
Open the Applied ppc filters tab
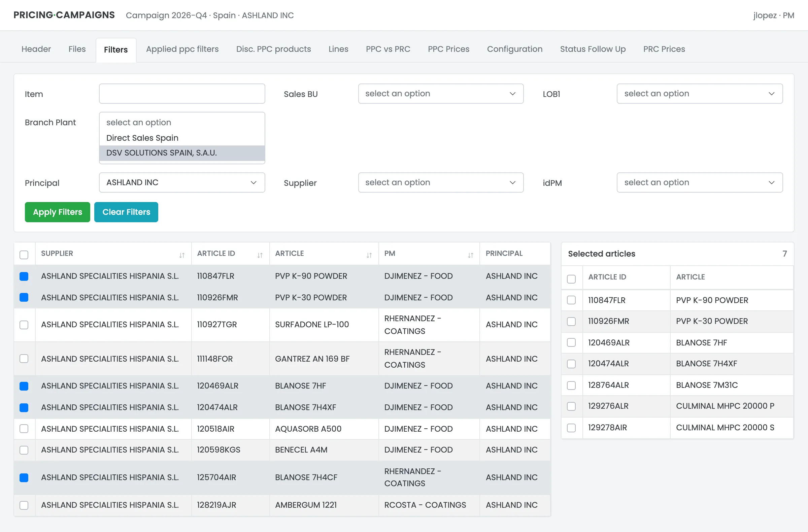(x=182, y=49)
